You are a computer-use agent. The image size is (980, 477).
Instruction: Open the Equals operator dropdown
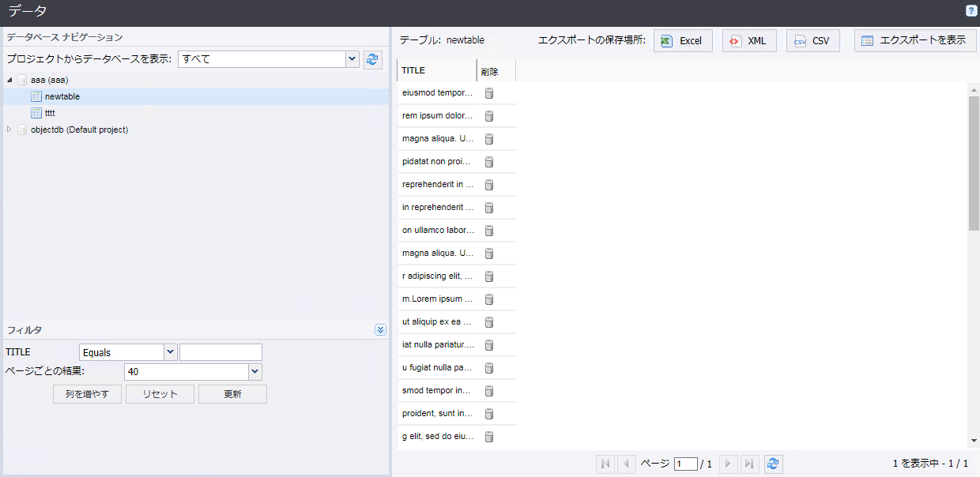coord(170,353)
